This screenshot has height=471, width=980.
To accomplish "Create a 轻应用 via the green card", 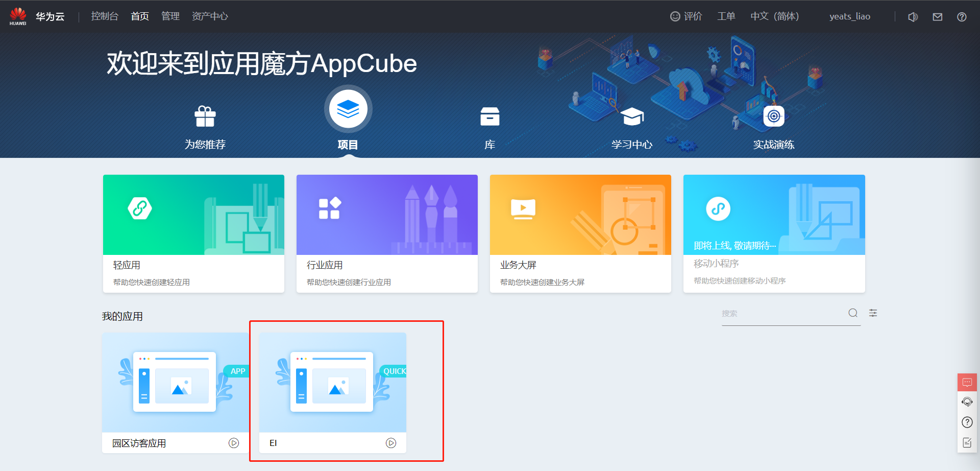I will [x=193, y=233].
